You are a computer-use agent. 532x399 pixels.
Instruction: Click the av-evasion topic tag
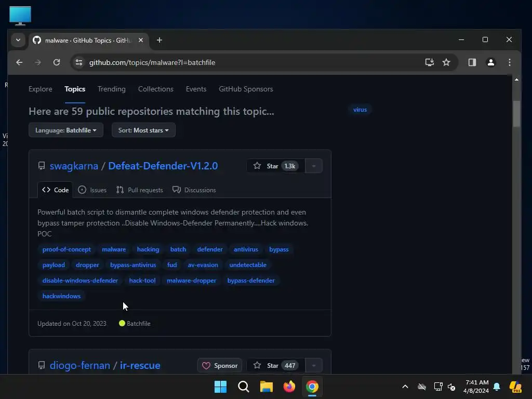click(x=203, y=265)
